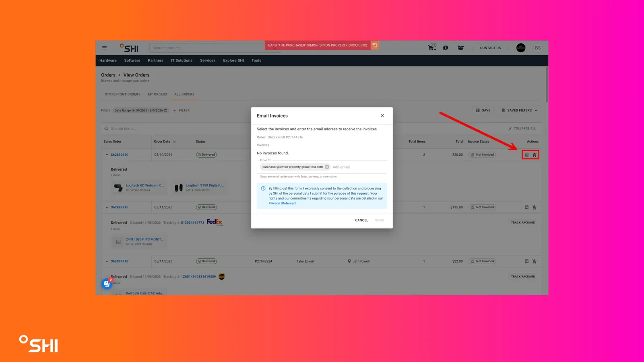
Task: Click the Simon company avatar
Action: point(521,48)
